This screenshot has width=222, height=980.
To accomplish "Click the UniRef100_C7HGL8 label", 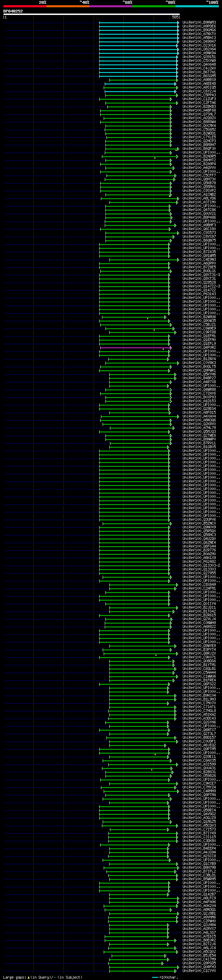I will pyautogui.click(x=199, y=711).
